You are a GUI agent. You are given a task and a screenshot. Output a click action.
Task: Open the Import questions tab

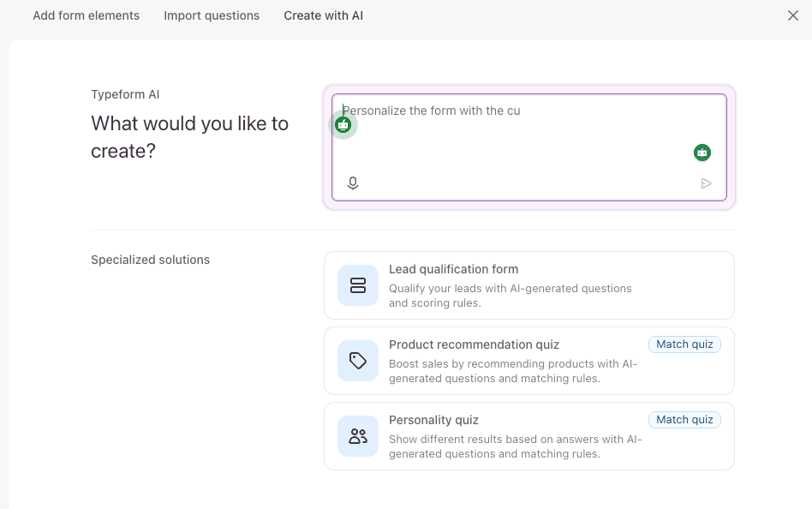coord(212,15)
